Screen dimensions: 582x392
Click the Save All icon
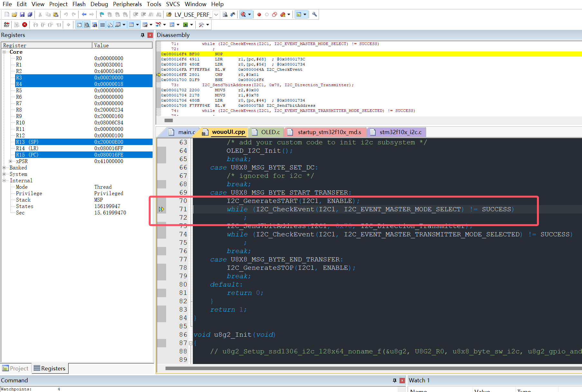coord(30,14)
